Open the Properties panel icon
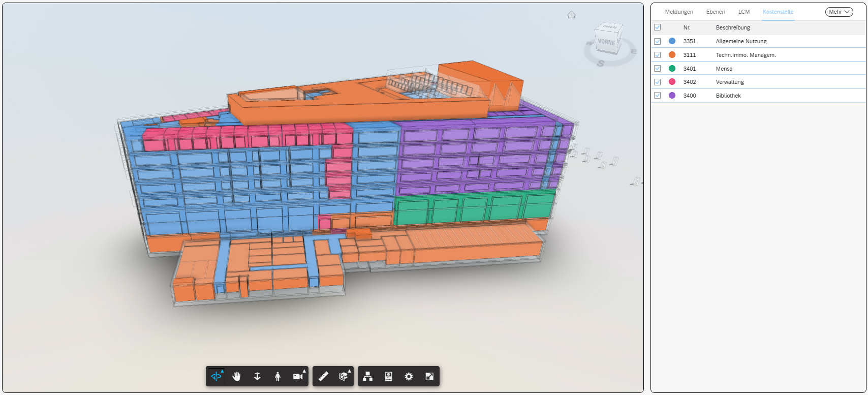The height and width of the screenshot is (395, 868). click(x=388, y=377)
